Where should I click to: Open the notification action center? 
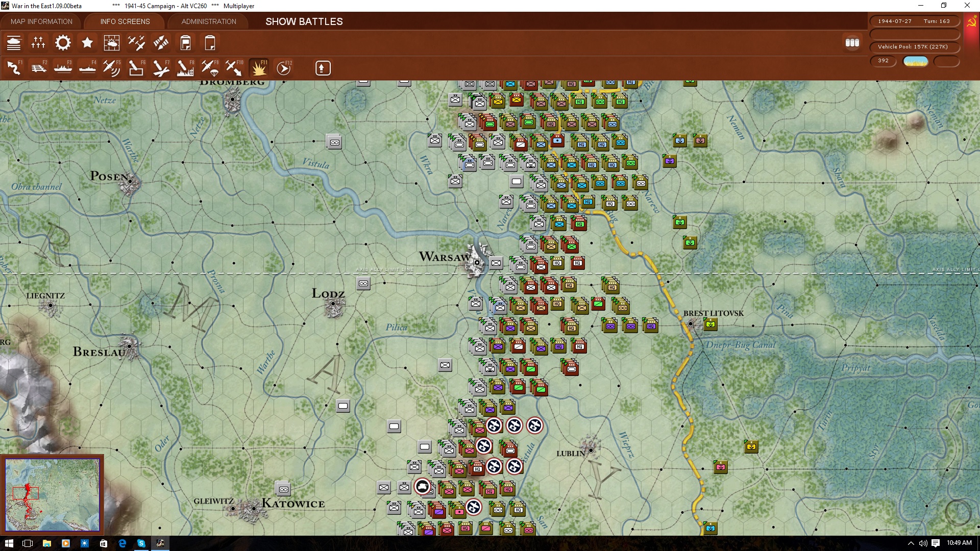point(936,543)
